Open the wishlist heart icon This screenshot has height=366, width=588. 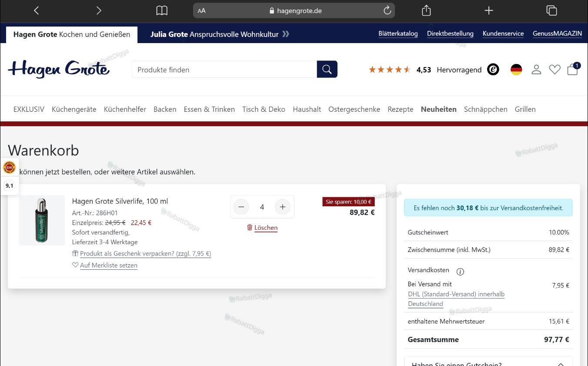(555, 70)
